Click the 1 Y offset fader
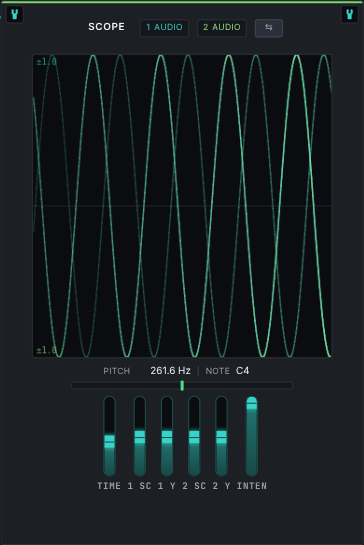Viewport: 364px width, 545px height. click(x=167, y=437)
